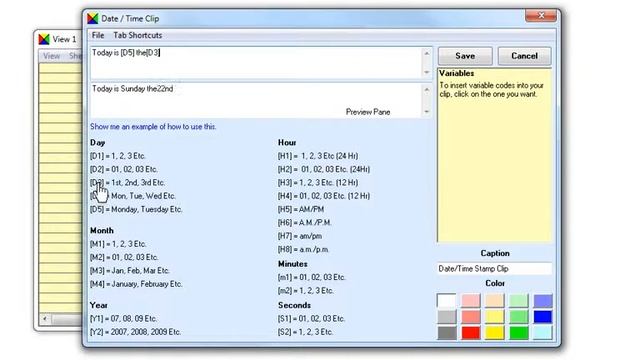The height and width of the screenshot is (360, 640).
Task: Insert the [H1] 24-hour code
Action: coord(318,156)
